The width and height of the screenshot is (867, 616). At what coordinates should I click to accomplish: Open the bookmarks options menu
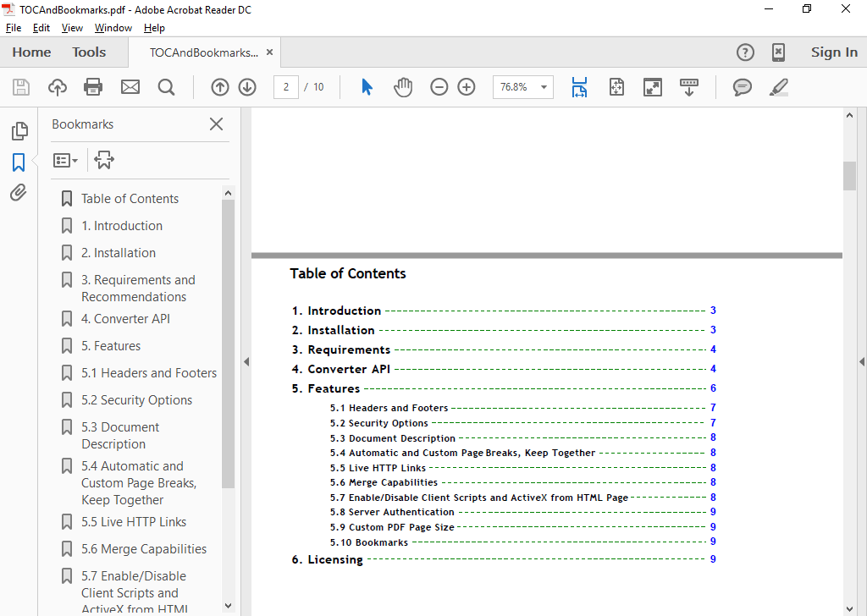(65, 160)
